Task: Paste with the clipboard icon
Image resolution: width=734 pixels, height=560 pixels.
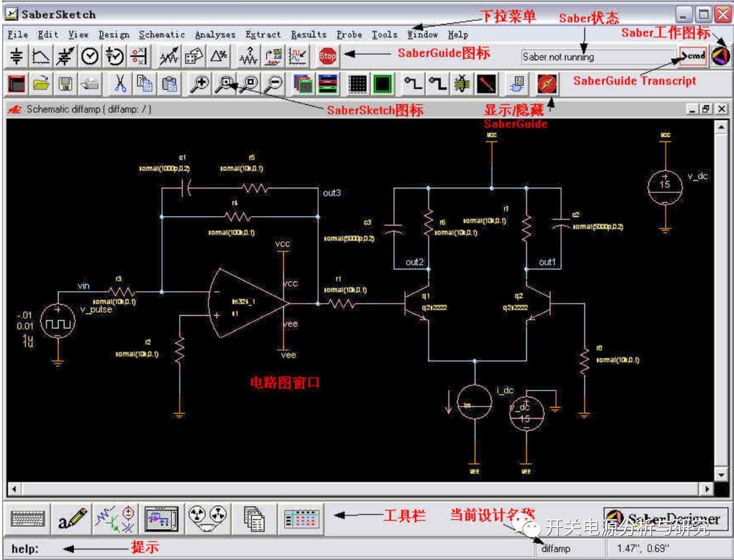Action: [x=169, y=84]
